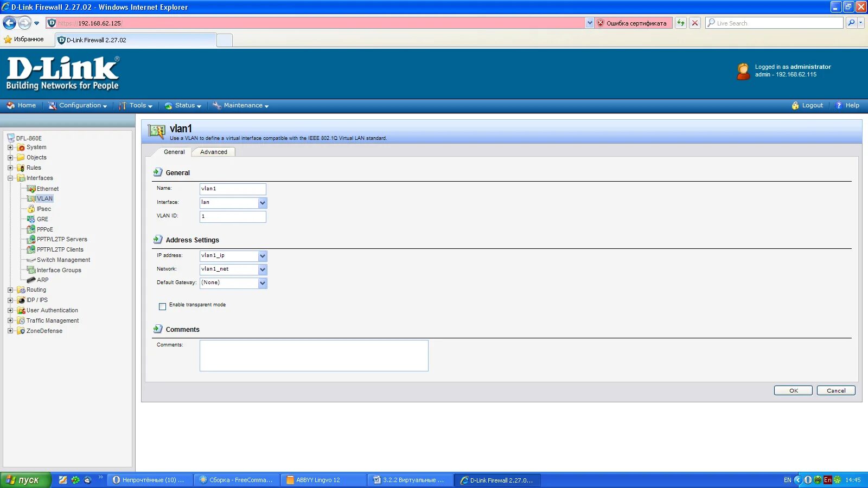Click the certificate error warning button

(x=633, y=23)
